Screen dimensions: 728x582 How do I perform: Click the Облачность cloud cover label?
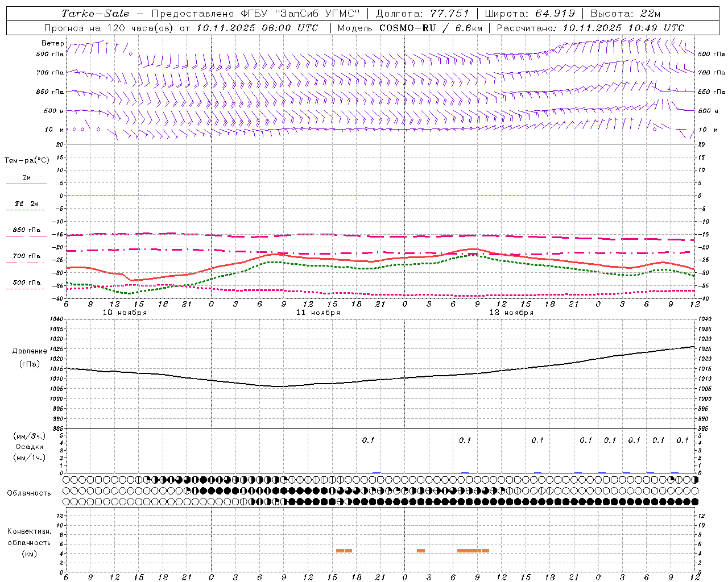[x=29, y=493]
